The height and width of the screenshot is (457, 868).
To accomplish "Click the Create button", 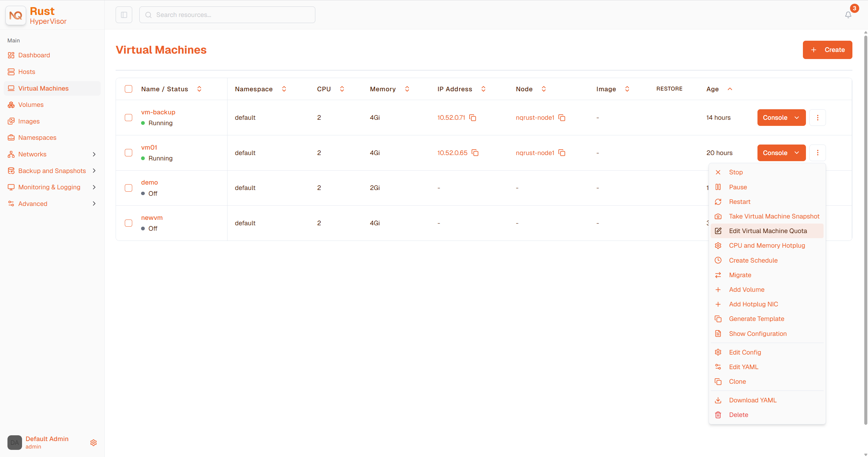I will point(827,50).
